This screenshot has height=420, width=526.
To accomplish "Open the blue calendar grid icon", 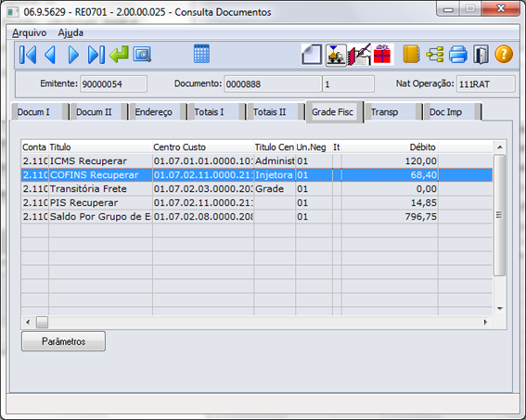I will click(x=201, y=54).
